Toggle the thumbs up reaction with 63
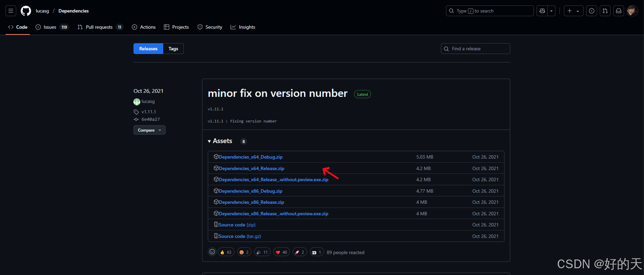Viewport: 644px width, 275px height. click(226, 252)
